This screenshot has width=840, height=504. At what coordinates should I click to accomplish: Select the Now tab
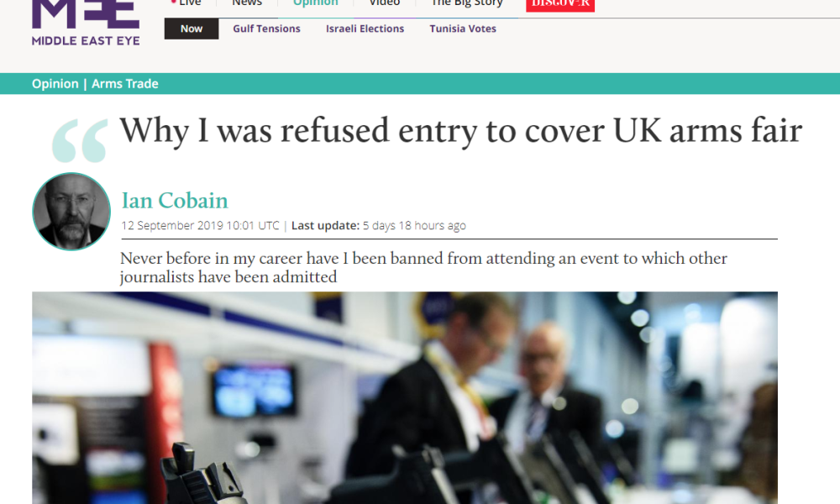[192, 29]
